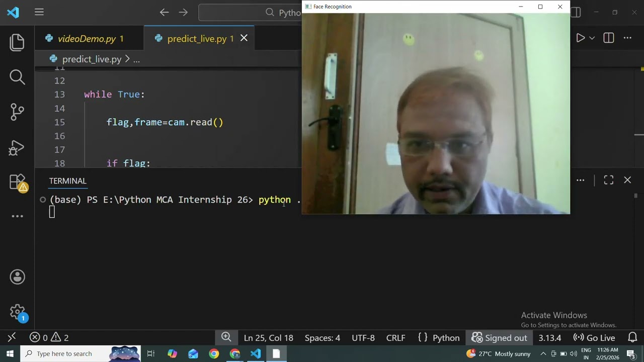Screen dimensions: 644x362
Task: Open the Source Control view
Action: 17,112
